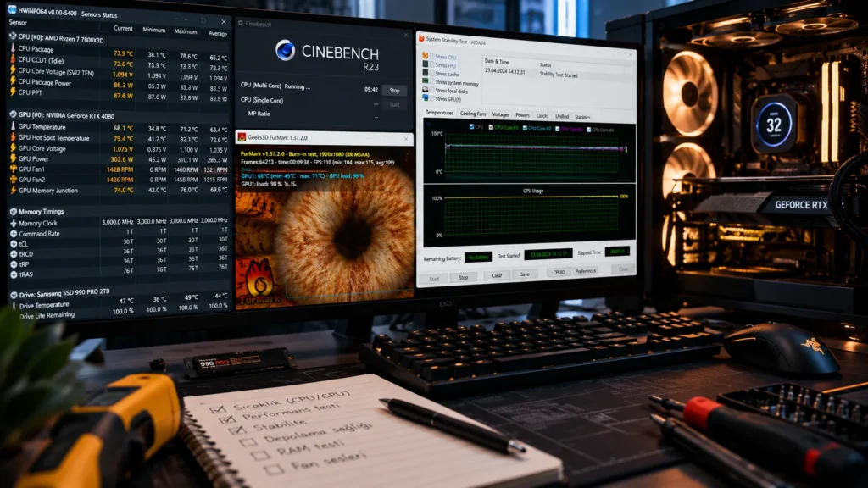Image resolution: width=868 pixels, height=488 pixels.
Task: Click the circle icon beside Command Rate
Action: [x=14, y=234]
